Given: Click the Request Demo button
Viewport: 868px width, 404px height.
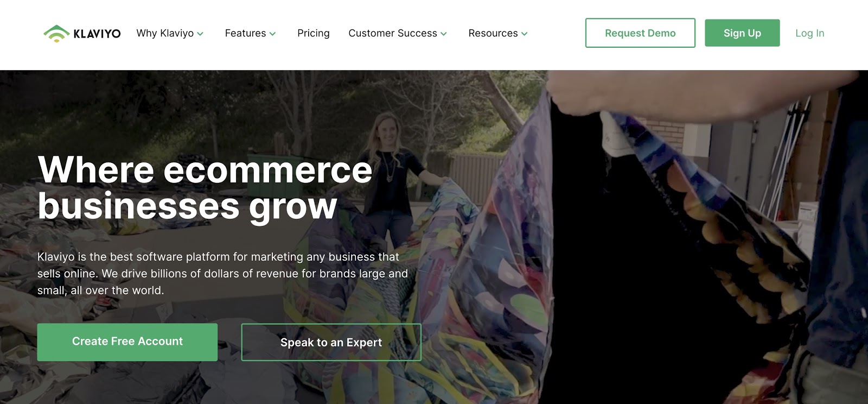Looking at the screenshot, I should click(x=640, y=33).
